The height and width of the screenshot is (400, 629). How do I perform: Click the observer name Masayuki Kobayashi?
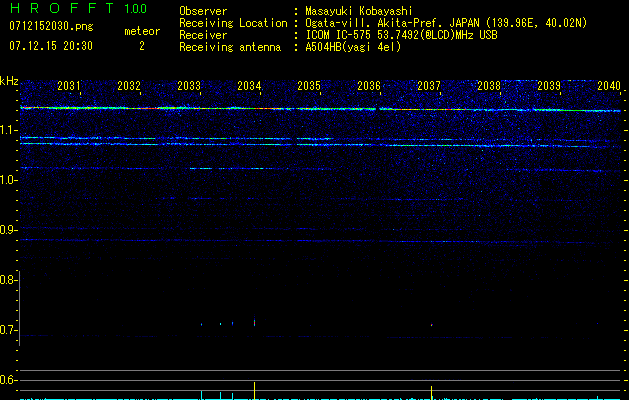(x=359, y=11)
